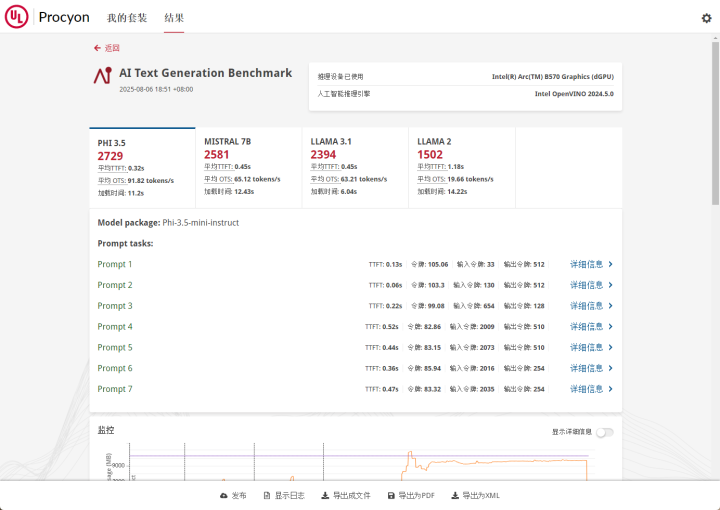The image size is (720, 510).
Task: Click the 19.66 tokens/s average OTS value
Action: pyautogui.click(x=470, y=179)
